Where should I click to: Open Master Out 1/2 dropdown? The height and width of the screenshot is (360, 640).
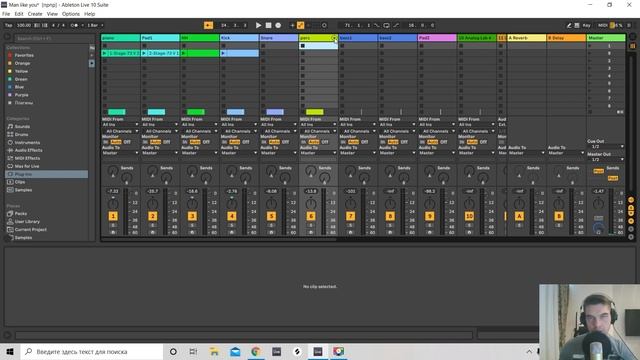606,159
